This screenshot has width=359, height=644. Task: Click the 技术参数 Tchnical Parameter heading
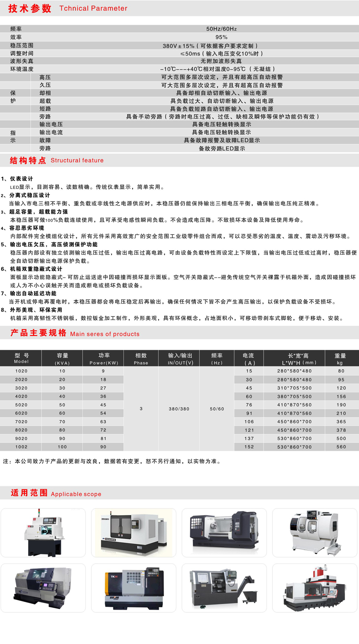tap(67, 8)
